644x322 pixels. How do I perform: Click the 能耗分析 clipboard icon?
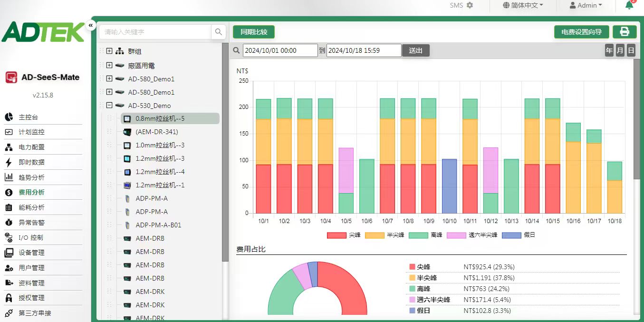pyautogui.click(x=9, y=207)
